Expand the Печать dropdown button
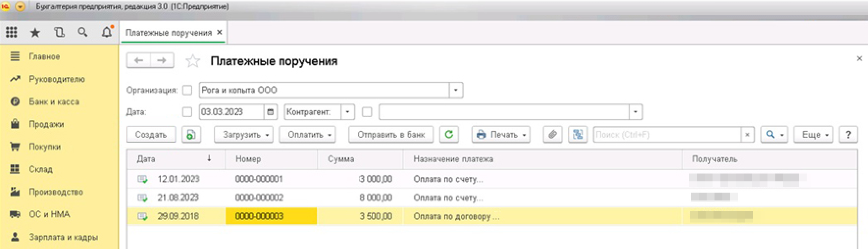The image size is (868, 249). (501, 134)
